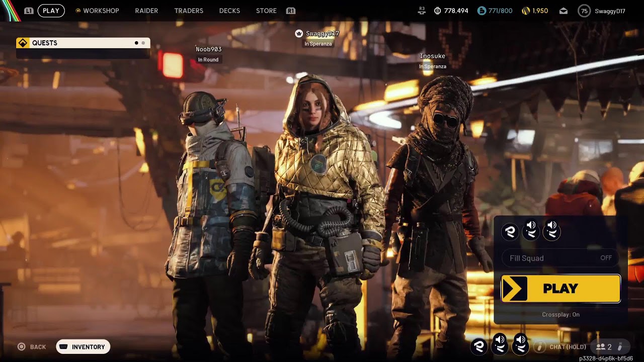Viewport: 644px width, 362px height.
Task: Click first squad member icon in bottom bar
Action: click(479, 346)
